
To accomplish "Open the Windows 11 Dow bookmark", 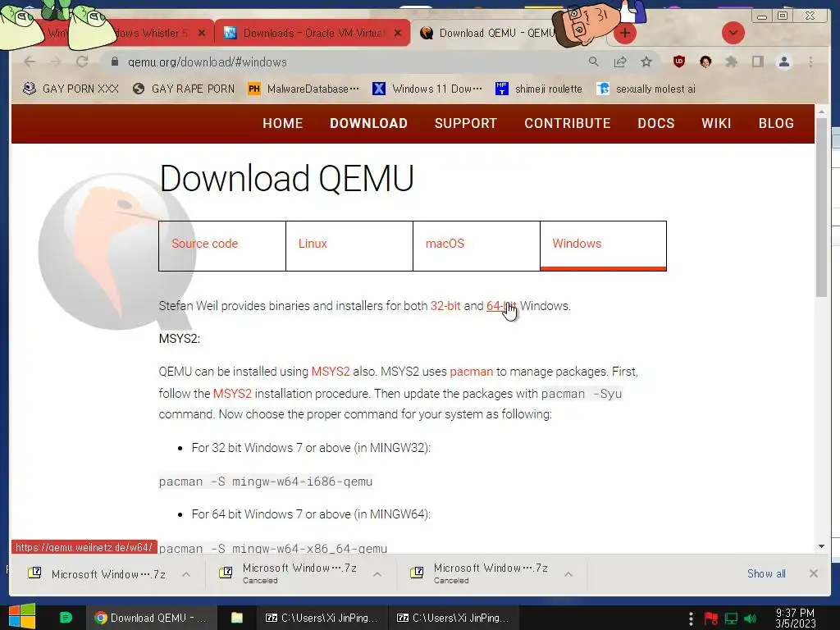I will tap(427, 89).
